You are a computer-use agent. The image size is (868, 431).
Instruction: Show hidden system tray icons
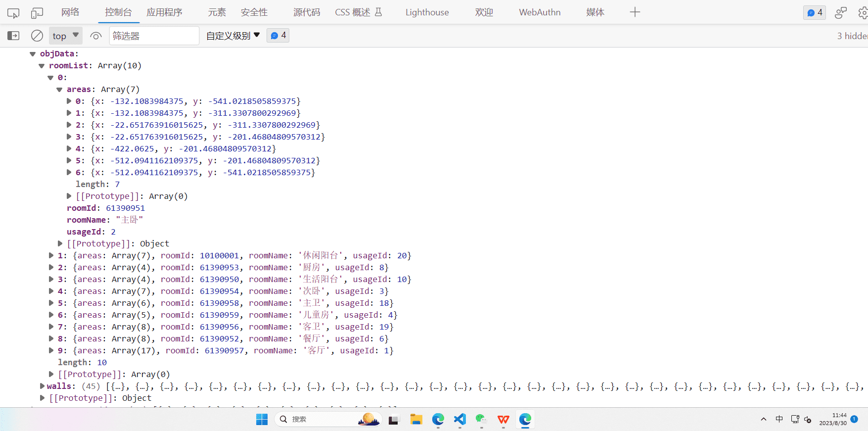pos(764,420)
